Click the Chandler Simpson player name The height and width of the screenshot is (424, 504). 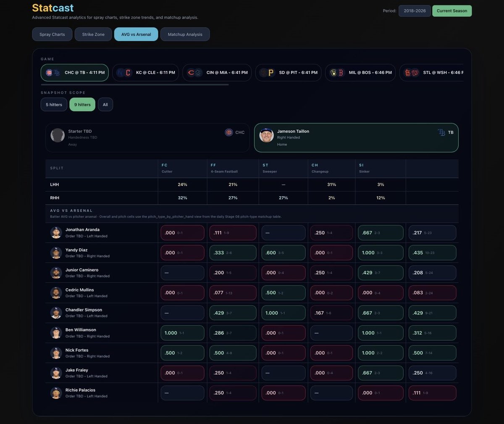click(84, 310)
